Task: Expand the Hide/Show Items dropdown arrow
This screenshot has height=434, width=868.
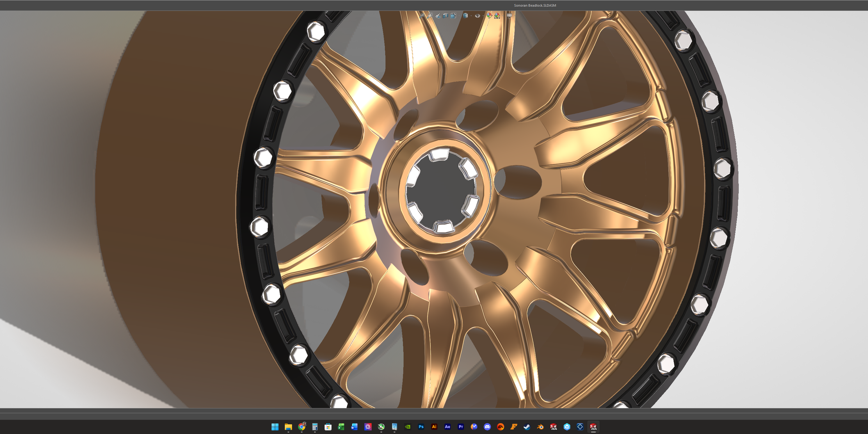Action: (x=483, y=16)
